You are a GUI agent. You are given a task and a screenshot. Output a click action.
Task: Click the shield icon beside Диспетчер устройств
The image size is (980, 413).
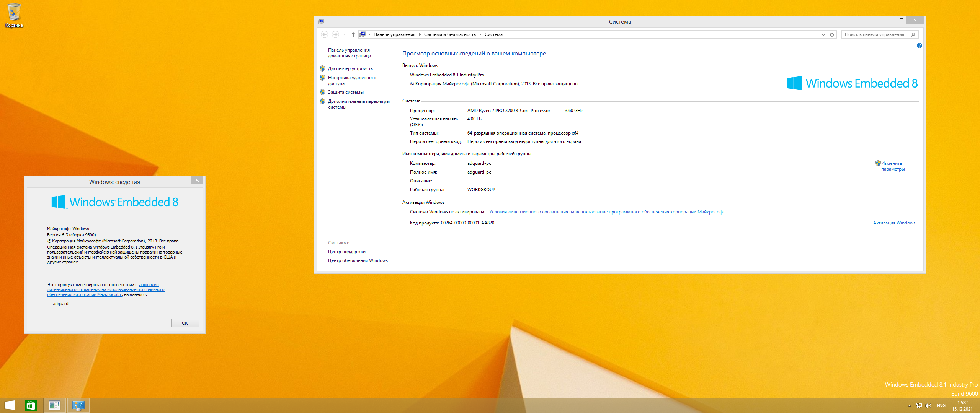(322, 68)
